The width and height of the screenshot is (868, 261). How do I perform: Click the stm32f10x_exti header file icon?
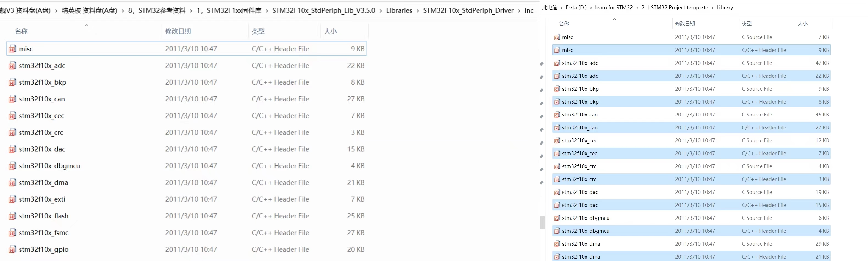[12, 199]
